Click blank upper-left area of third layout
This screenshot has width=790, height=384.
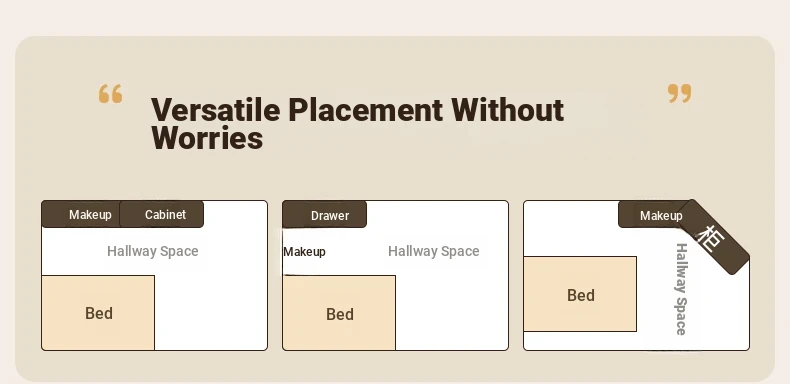pyautogui.click(x=570, y=228)
